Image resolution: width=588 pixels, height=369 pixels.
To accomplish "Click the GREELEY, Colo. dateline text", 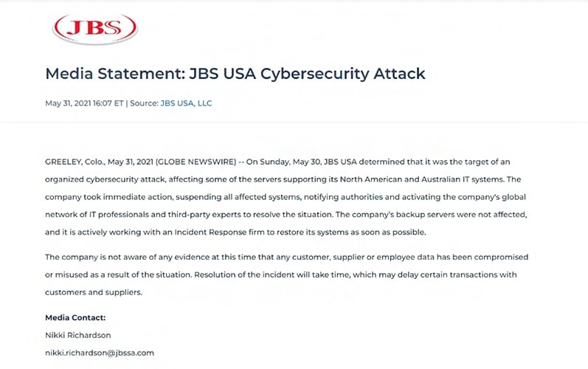I will (x=75, y=162).
